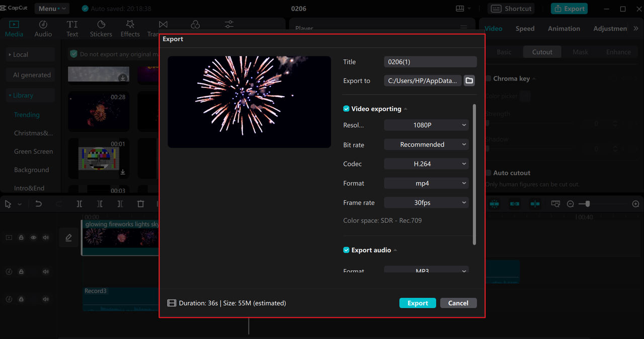Viewport: 644px width, 339px height.
Task: Click the Shortcut button in title bar
Action: 511,9
